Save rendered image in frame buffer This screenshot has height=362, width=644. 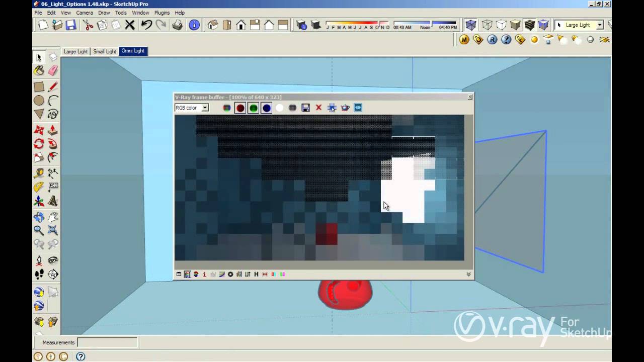pos(305,108)
